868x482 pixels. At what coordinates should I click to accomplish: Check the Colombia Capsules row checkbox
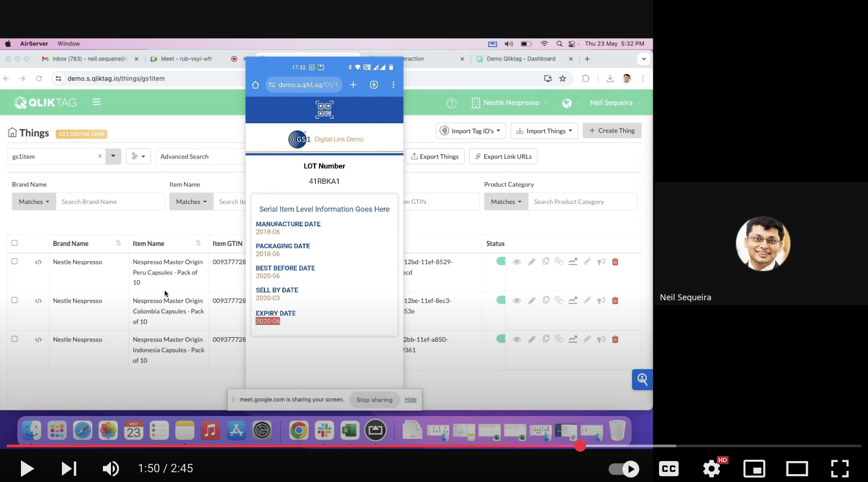tap(15, 300)
